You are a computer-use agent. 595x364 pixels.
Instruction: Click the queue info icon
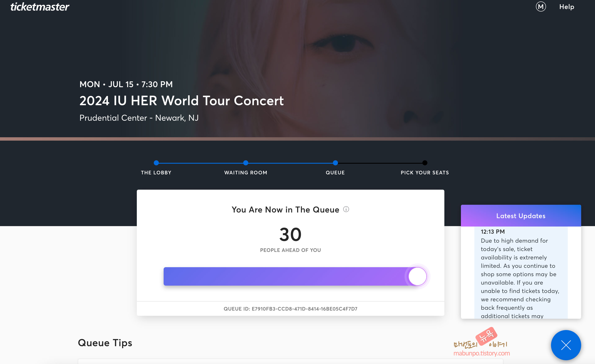point(346,209)
